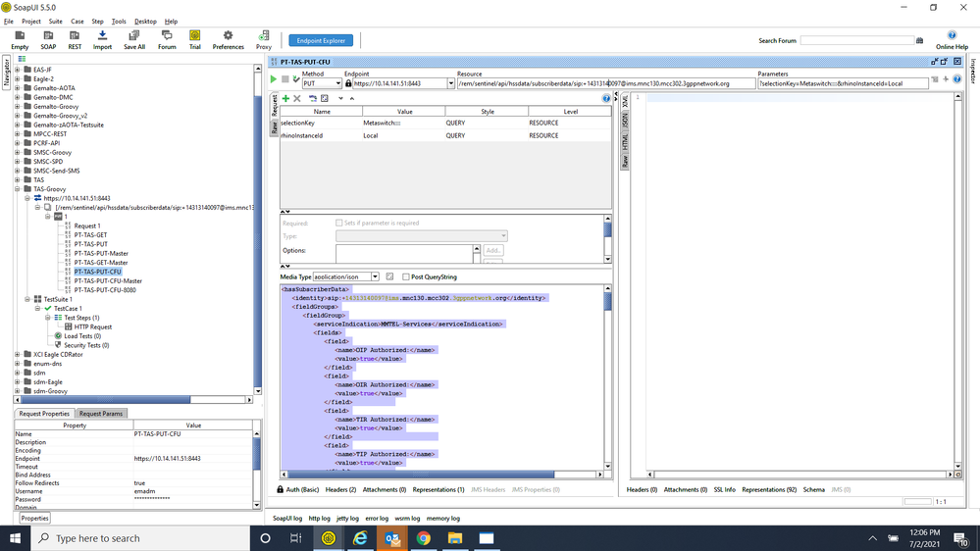
Task: Open the http log tab
Action: (x=320, y=518)
